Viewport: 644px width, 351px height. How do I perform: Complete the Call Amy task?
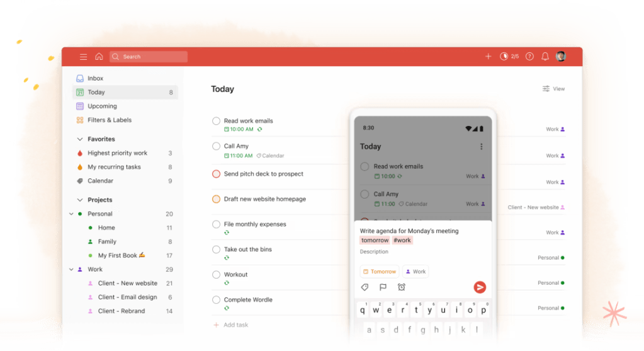(216, 146)
